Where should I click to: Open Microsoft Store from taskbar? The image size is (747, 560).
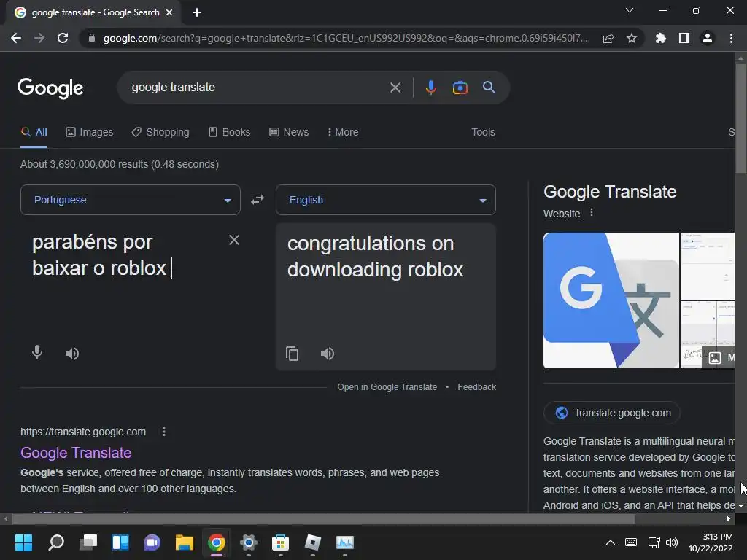[x=281, y=542]
